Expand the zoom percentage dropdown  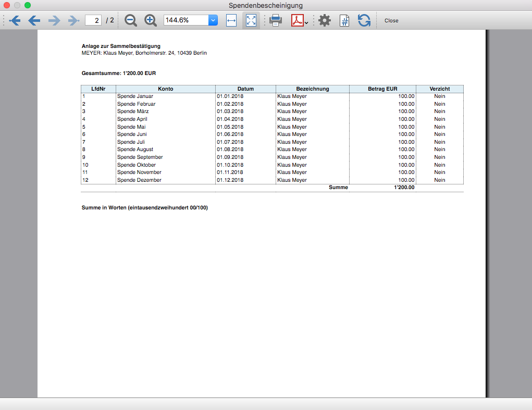(213, 20)
